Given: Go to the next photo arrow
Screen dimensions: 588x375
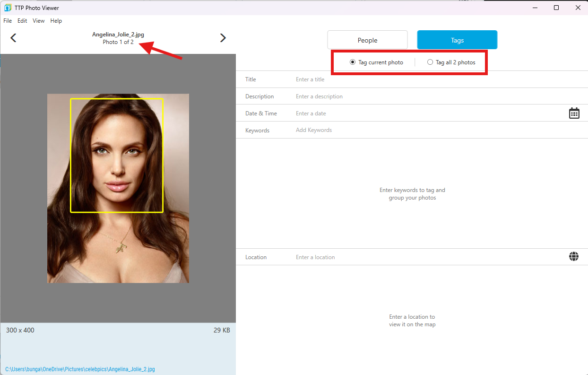Looking at the screenshot, I should (223, 38).
